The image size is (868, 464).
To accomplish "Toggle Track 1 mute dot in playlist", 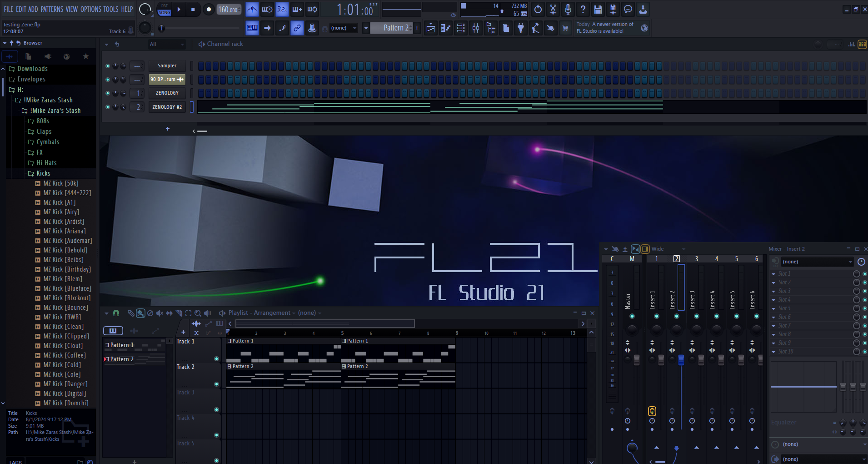I will 216,359.
